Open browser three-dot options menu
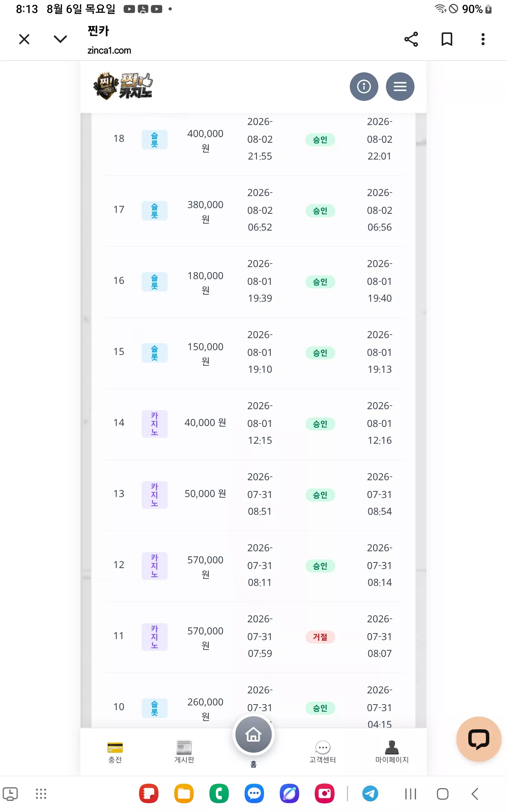 [x=483, y=39]
